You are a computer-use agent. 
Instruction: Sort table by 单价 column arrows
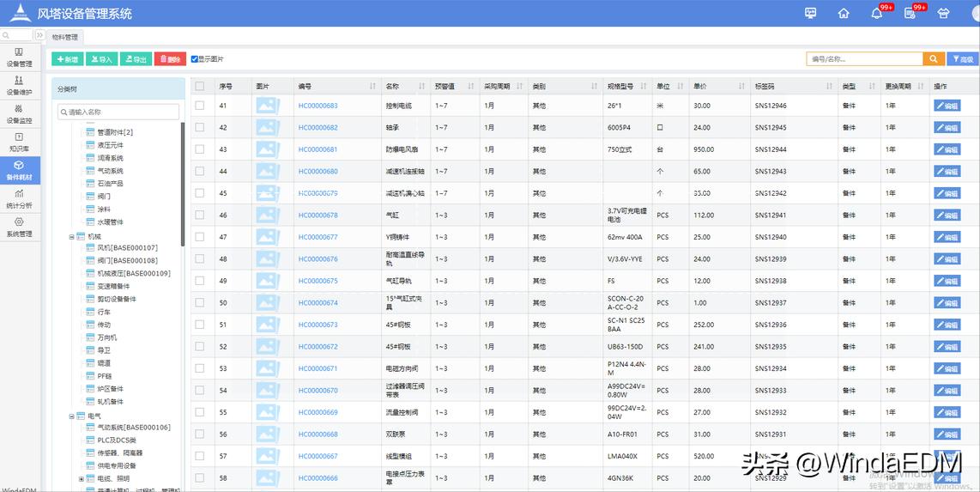[742, 86]
